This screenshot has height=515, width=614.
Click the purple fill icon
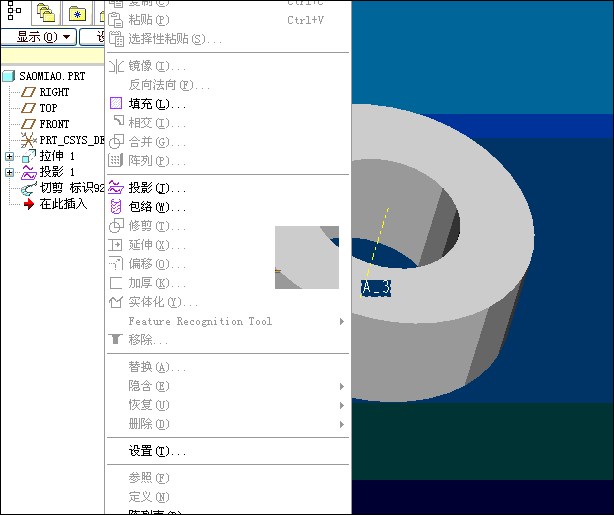point(116,103)
